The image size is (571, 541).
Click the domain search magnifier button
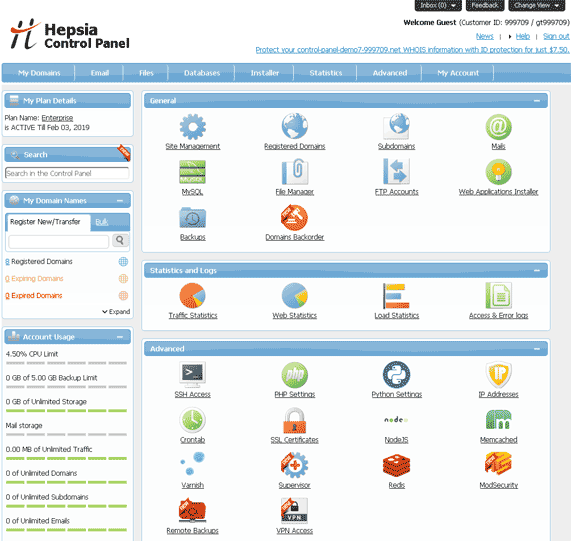(x=120, y=240)
